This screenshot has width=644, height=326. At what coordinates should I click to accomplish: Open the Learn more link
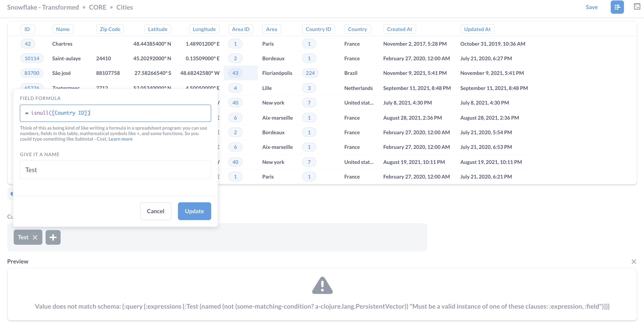pyautogui.click(x=120, y=139)
